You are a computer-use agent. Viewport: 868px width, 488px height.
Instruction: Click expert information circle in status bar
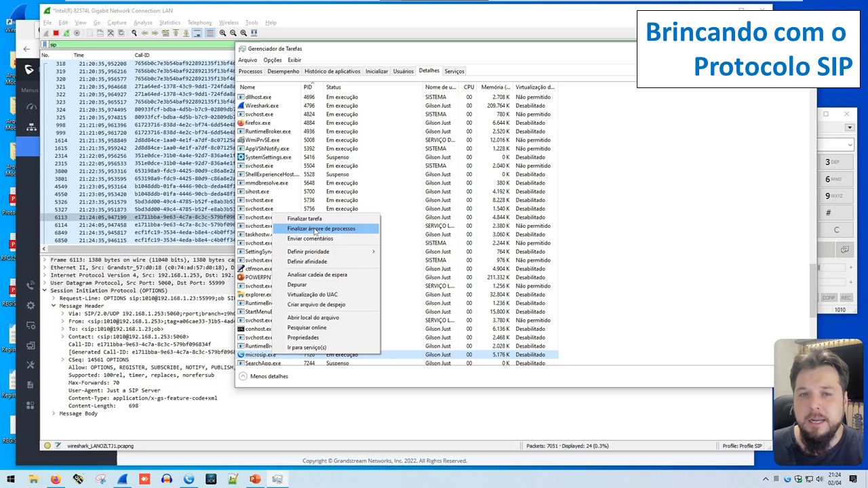47,446
